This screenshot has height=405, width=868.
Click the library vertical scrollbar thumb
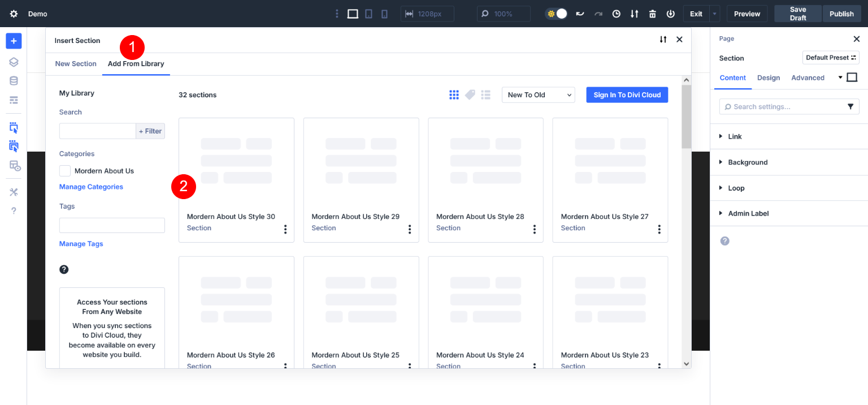pos(687,117)
